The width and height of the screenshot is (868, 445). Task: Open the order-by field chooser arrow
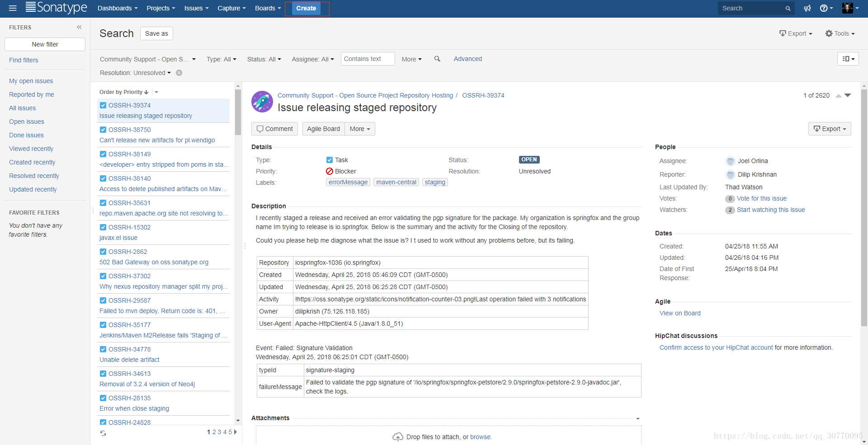156,92
